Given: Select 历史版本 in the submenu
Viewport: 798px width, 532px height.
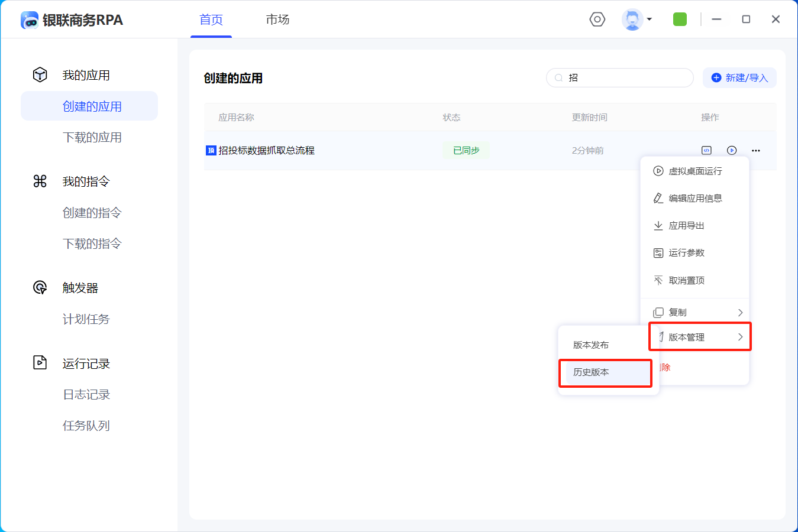Looking at the screenshot, I should [591, 372].
